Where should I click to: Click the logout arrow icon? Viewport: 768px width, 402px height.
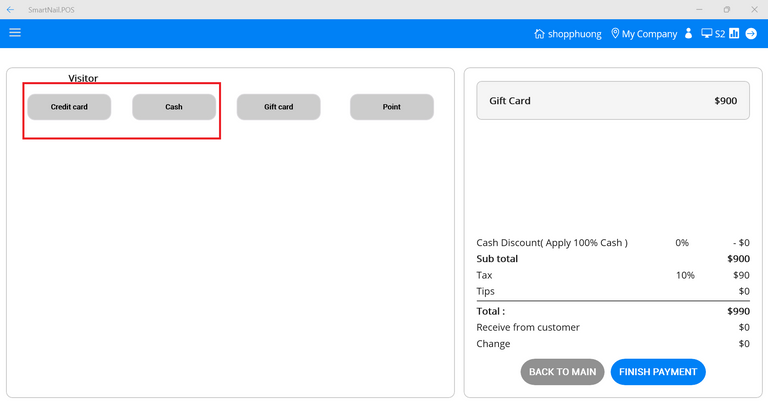tap(752, 34)
